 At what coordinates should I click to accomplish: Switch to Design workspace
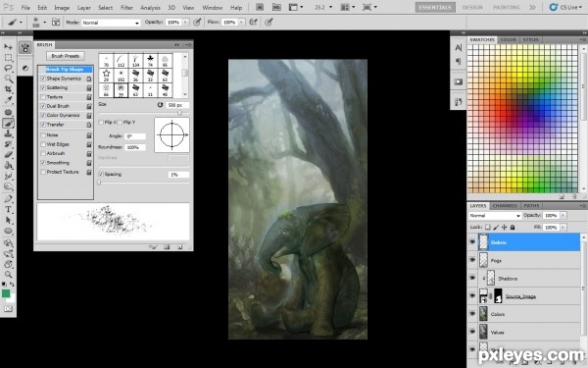pyautogui.click(x=472, y=7)
